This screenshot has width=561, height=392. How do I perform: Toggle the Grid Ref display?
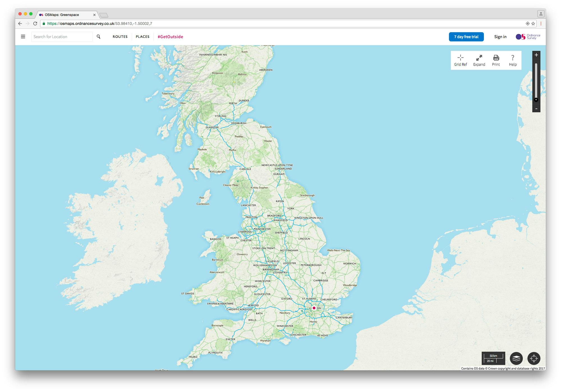460,60
